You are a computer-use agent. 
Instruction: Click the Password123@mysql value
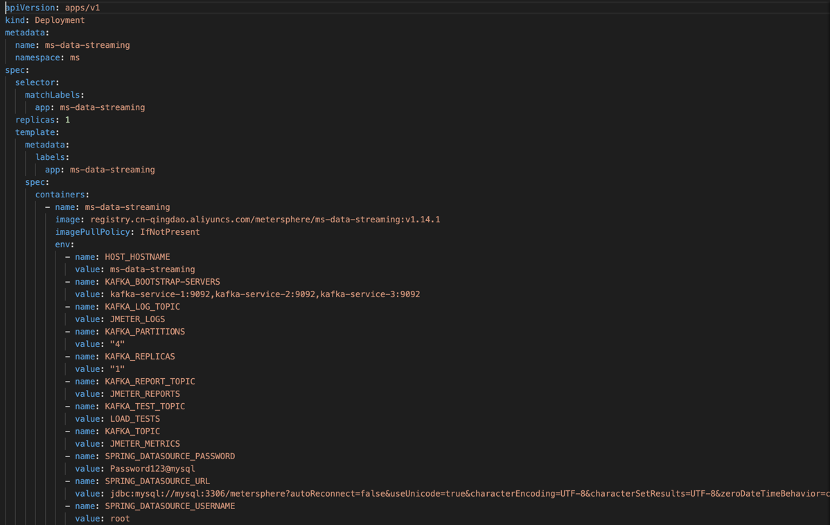[x=152, y=469]
